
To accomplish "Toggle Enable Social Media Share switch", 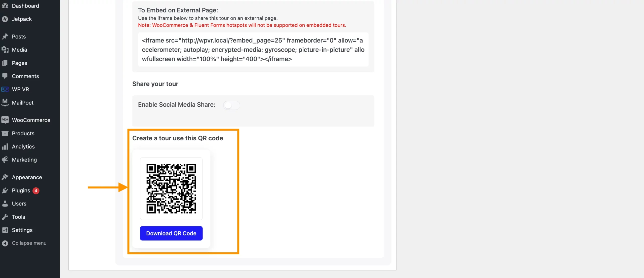I will click(231, 105).
